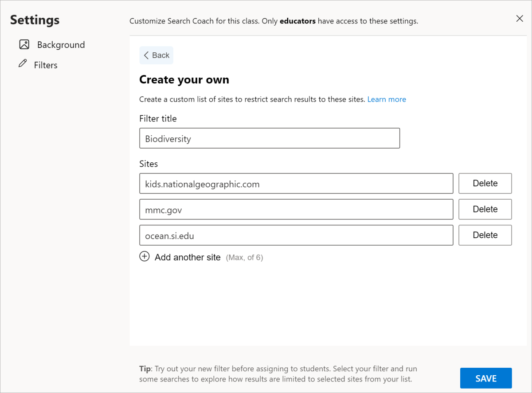Screen dimensions: 532x393
Task: Click the Filter title field containing Biodiversity
Action: click(270, 138)
